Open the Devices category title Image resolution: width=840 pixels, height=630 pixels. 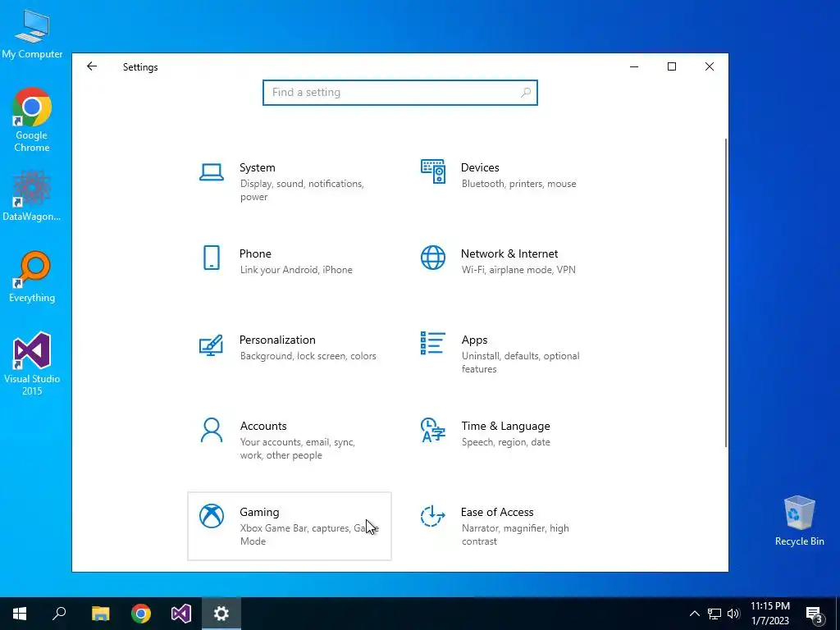click(x=480, y=167)
